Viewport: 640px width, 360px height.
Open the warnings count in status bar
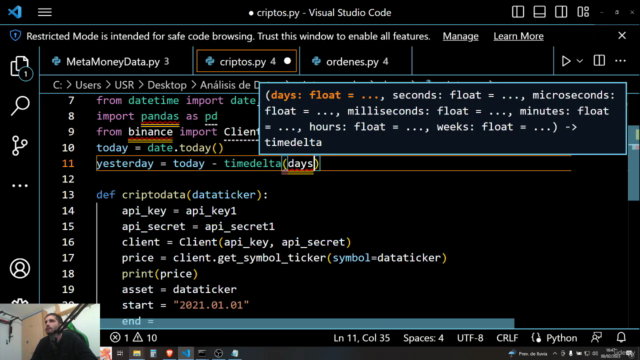145,338
